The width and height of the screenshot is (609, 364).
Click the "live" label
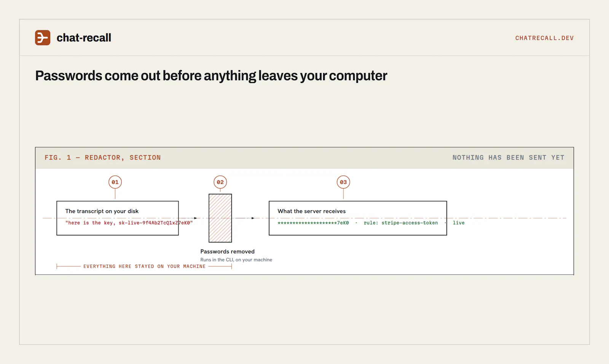tap(459, 223)
